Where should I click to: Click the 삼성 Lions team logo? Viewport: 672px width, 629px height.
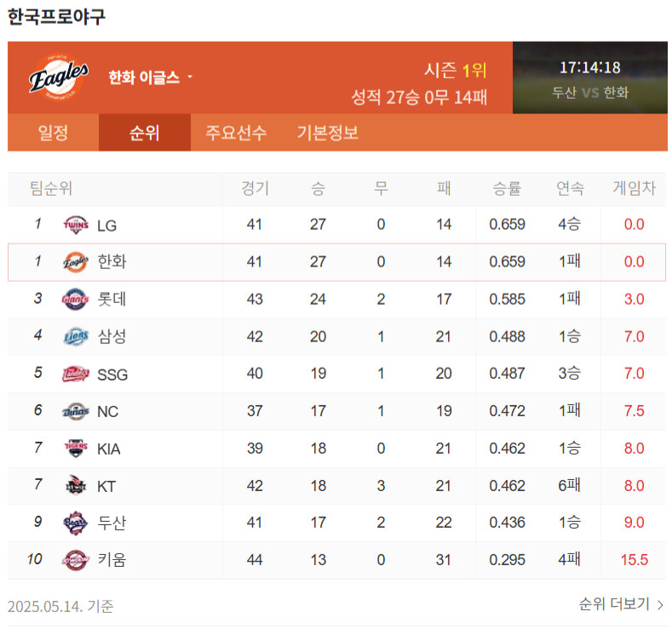point(76,336)
